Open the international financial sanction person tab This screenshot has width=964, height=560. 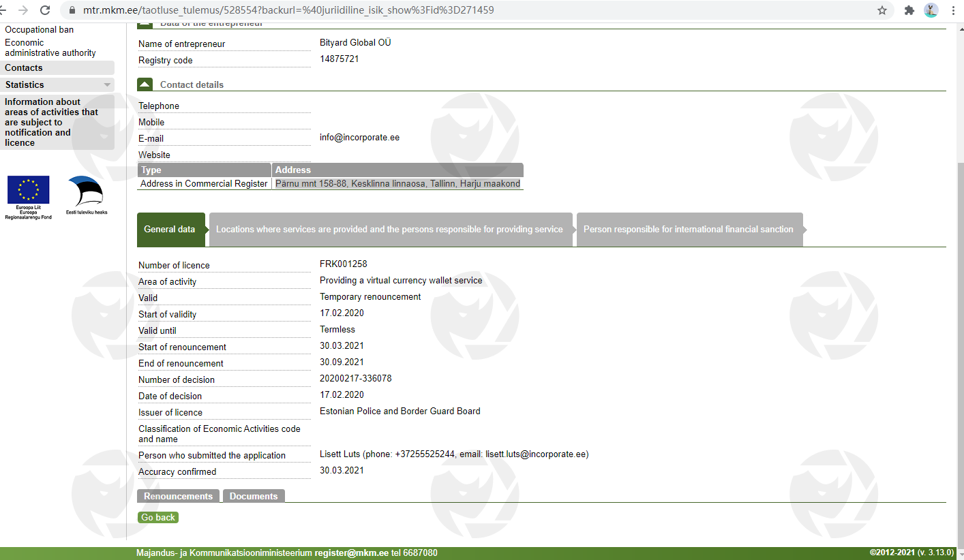point(688,230)
